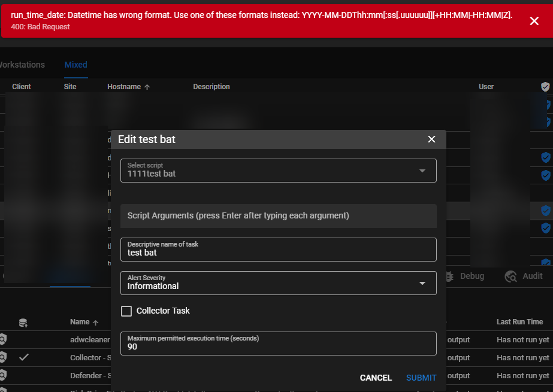
Task: Switch to the Mixed tab
Action: 75,65
